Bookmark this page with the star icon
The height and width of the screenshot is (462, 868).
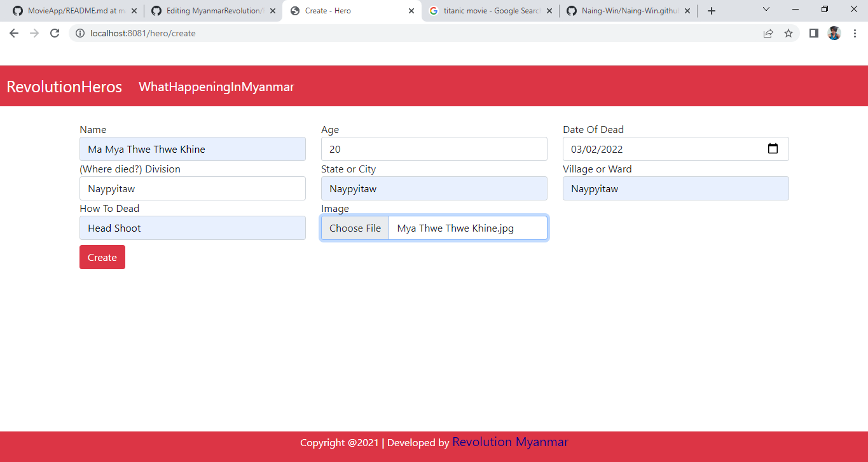click(x=789, y=33)
